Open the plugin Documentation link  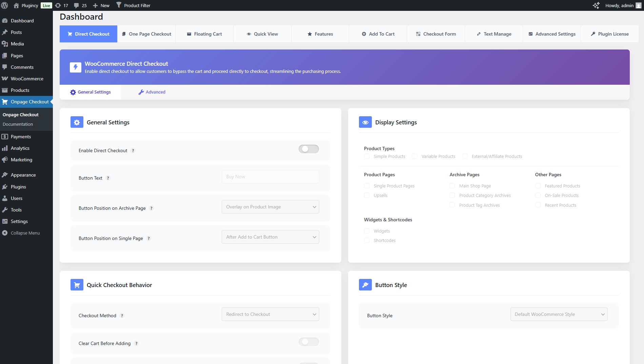(18, 124)
